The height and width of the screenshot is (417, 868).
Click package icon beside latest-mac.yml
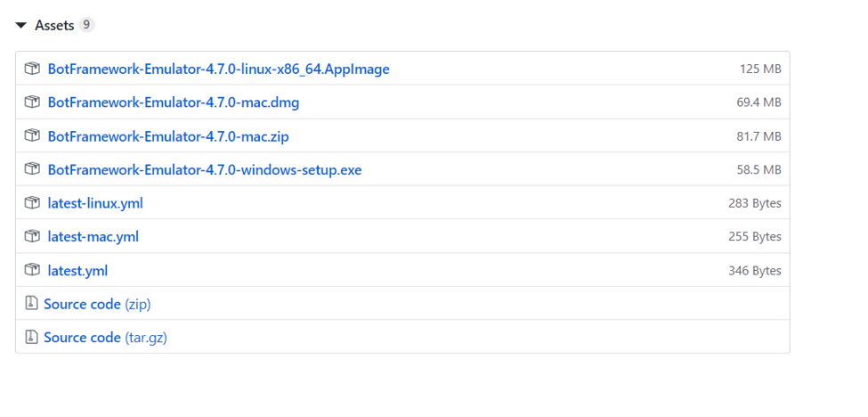coord(33,236)
